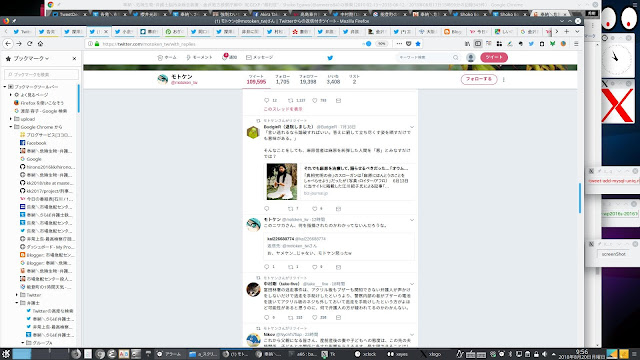The height and width of the screenshot is (360, 640).
Task: Click the 90% zoom level indicator
Action: (382, 44)
